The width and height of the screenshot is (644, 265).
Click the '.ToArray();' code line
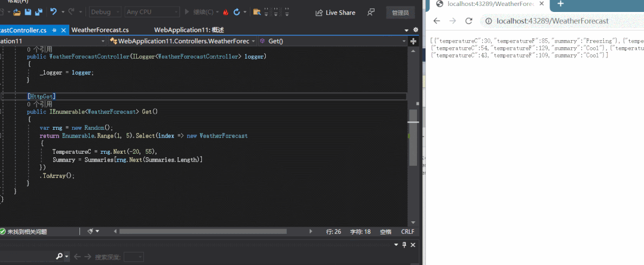pyautogui.click(x=57, y=175)
